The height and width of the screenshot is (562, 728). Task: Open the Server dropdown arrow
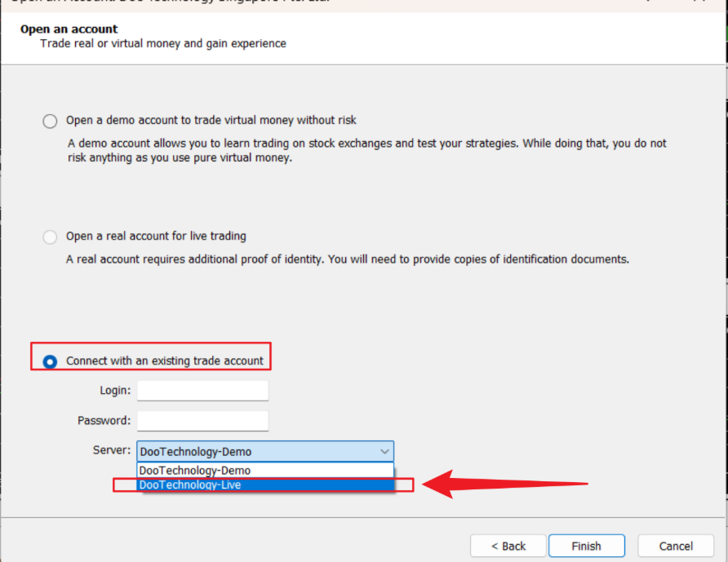coord(384,452)
